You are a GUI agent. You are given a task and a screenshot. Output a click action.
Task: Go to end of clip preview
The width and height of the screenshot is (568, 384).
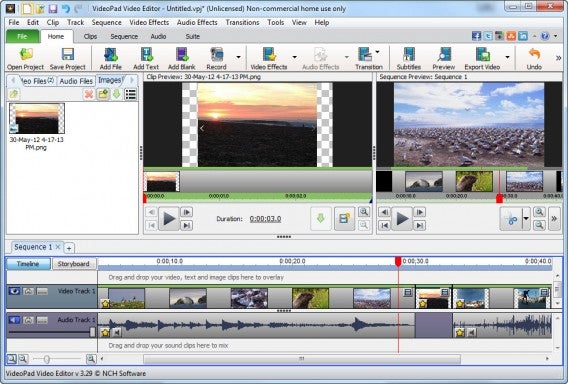(187, 226)
